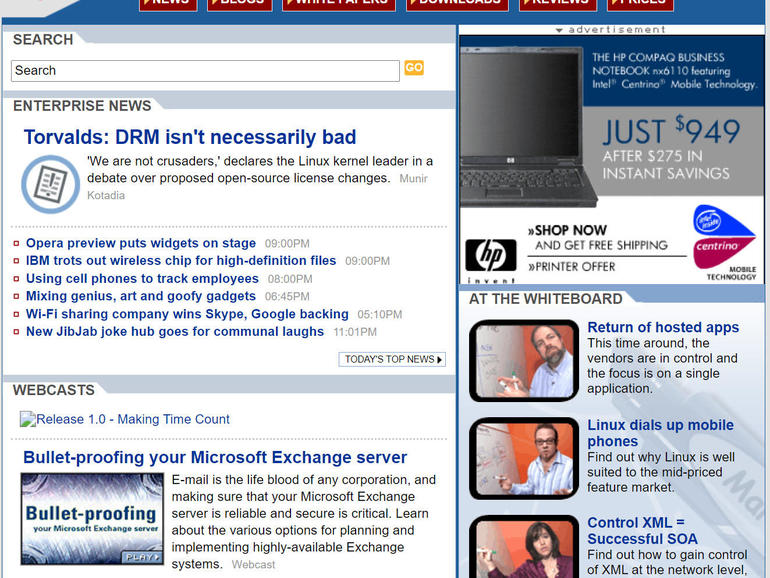The image size is (770, 578).
Task: Click the Linux mobile phones video thumbnail
Action: click(524, 459)
